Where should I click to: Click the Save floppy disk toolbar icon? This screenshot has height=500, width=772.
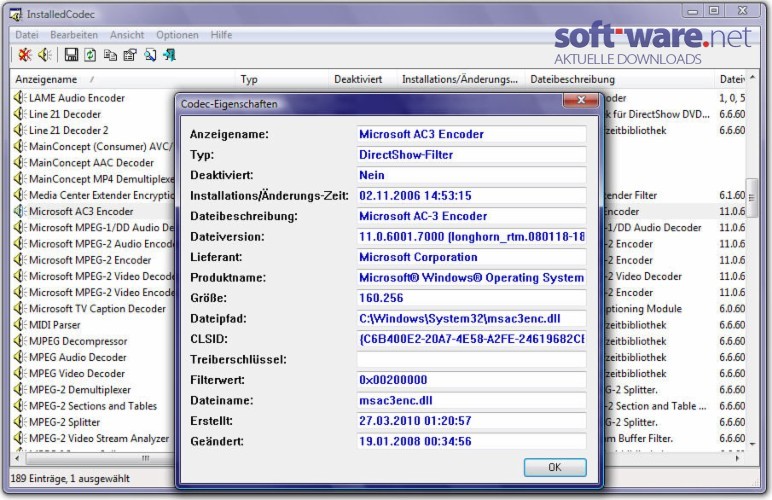point(71,55)
